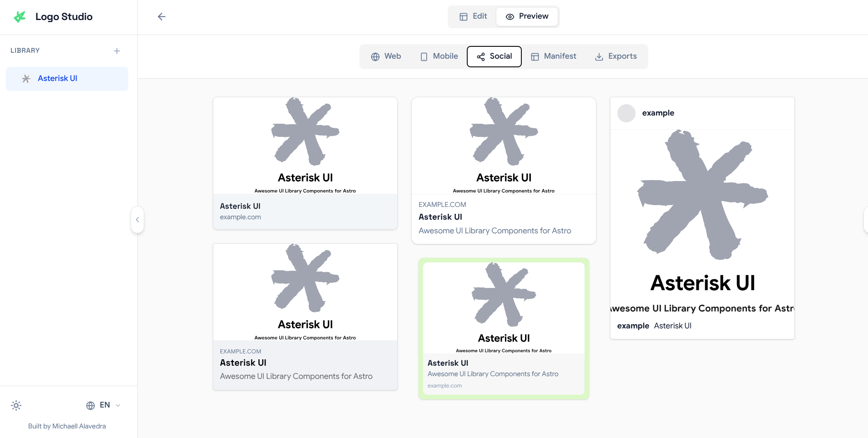Click EXAMPLE.COM label in bottom-left card
868x438 pixels.
[x=241, y=352]
